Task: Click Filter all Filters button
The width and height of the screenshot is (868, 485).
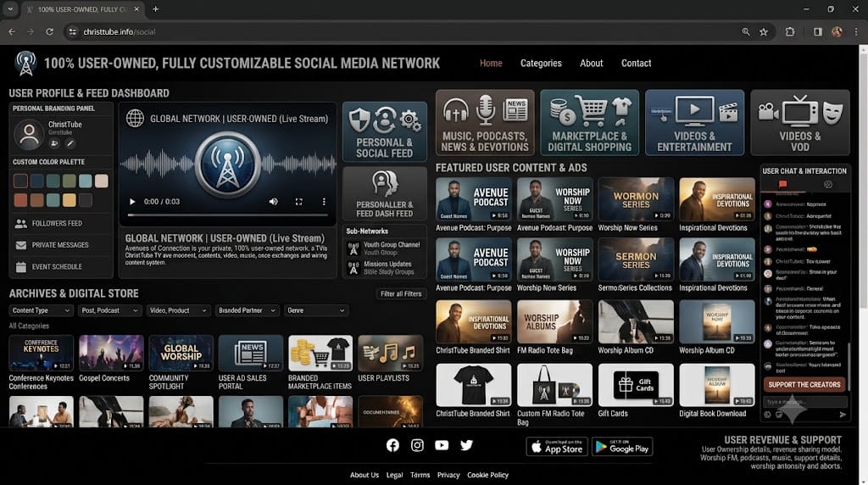Action: (x=401, y=294)
